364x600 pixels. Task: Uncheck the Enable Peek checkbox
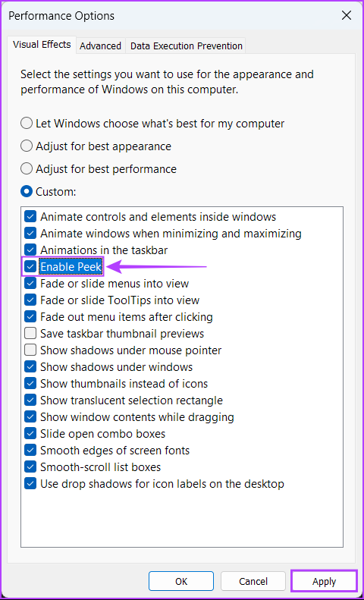pos(30,267)
